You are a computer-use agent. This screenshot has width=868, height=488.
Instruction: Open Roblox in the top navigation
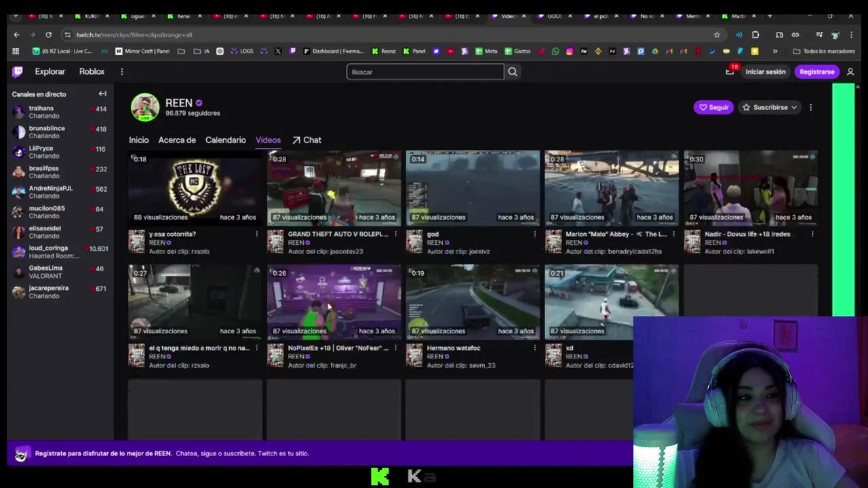92,72
